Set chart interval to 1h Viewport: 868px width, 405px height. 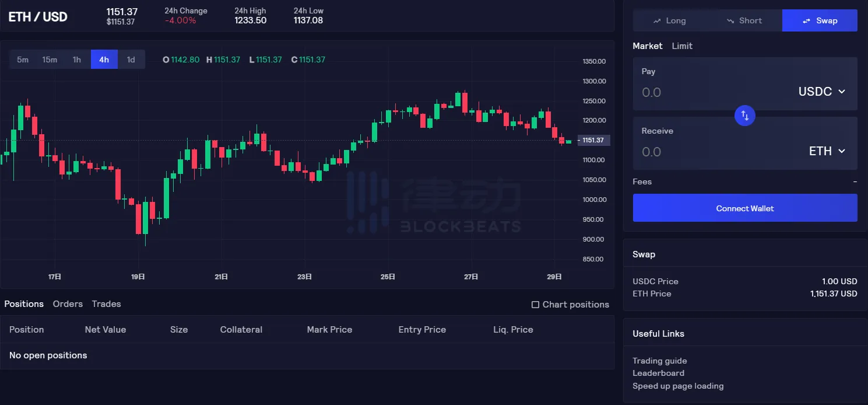pyautogui.click(x=77, y=60)
